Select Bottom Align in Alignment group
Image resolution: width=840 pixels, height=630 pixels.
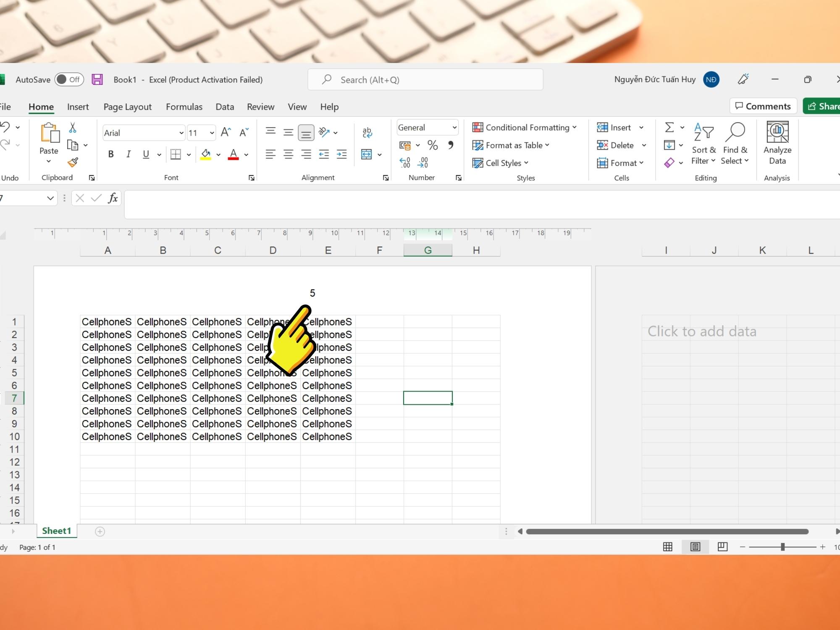coord(306,133)
